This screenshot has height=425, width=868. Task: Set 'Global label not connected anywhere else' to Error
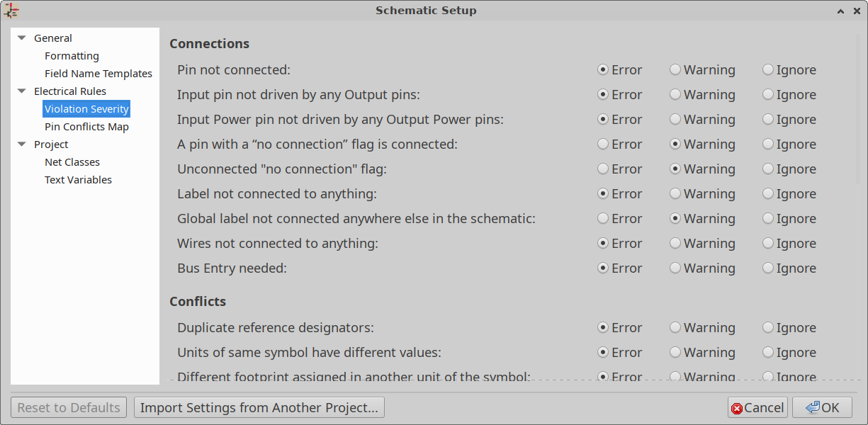point(602,218)
